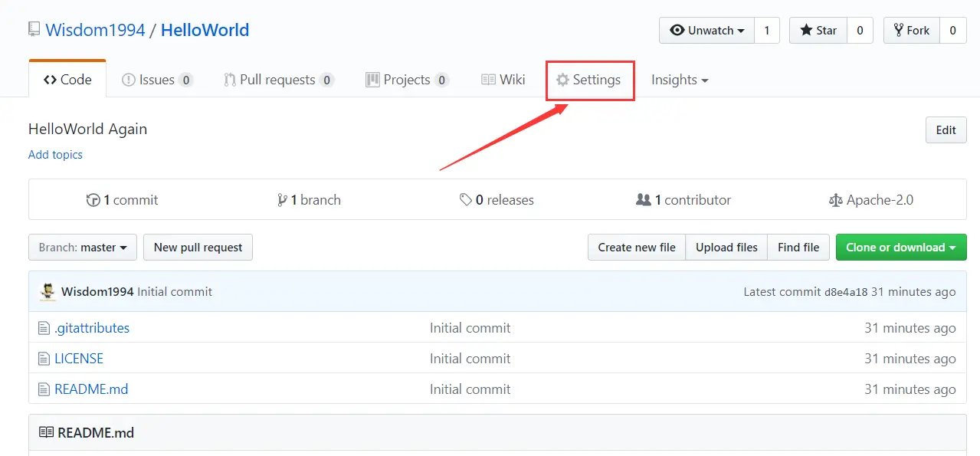Click Find file button
The image size is (980, 456).
pyautogui.click(x=798, y=248)
